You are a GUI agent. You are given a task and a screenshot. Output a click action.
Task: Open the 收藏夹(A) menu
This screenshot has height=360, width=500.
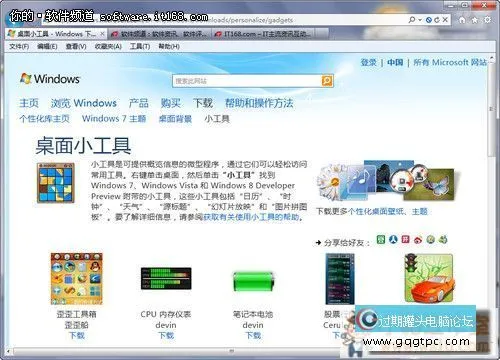click(x=108, y=46)
